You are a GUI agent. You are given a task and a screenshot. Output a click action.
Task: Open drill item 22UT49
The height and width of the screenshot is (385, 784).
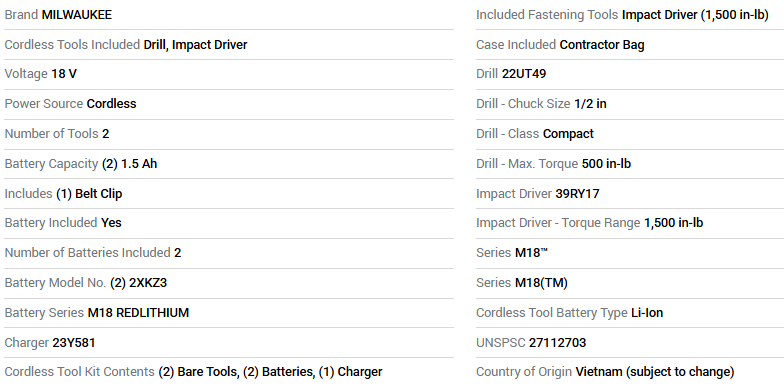524,74
